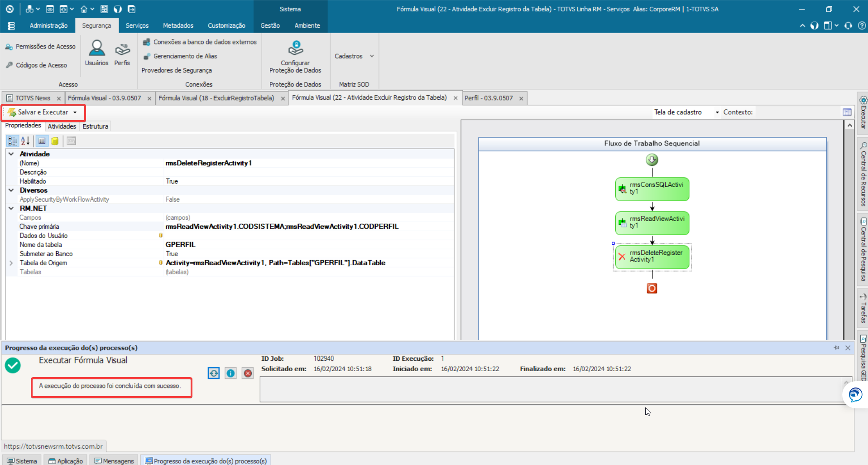Open Códigos de Acesso
This screenshot has width=868, height=465.
[36, 65]
